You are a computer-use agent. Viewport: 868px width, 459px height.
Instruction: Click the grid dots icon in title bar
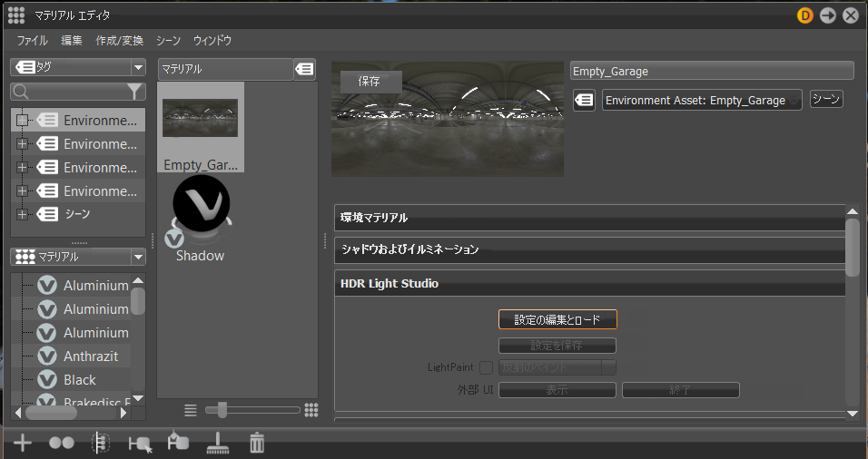pos(16,15)
